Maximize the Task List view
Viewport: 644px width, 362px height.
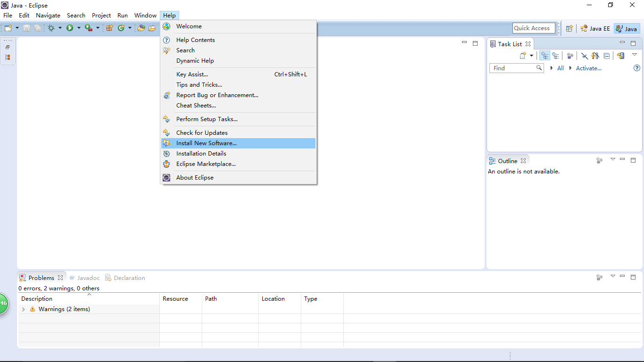[633, 43]
